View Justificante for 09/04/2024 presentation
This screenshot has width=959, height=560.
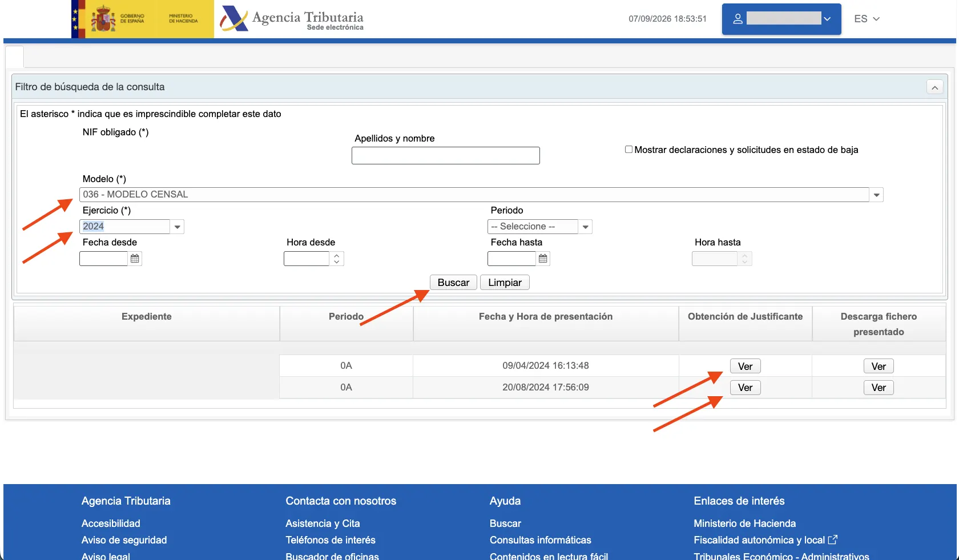(x=745, y=366)
